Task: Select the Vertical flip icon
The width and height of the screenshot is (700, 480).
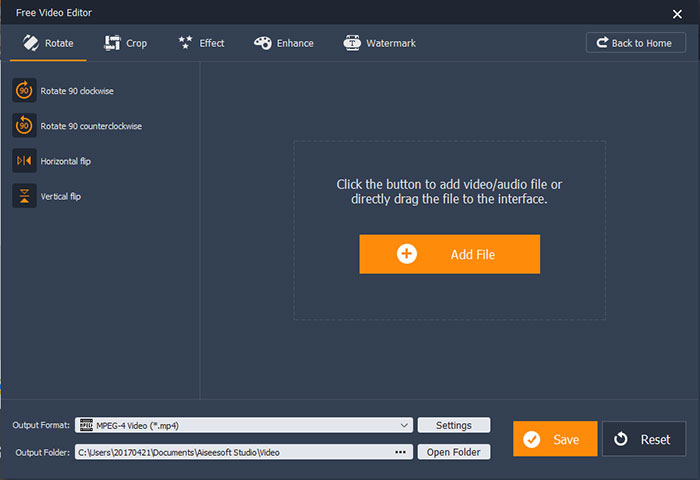Action: tap(24, 196)
